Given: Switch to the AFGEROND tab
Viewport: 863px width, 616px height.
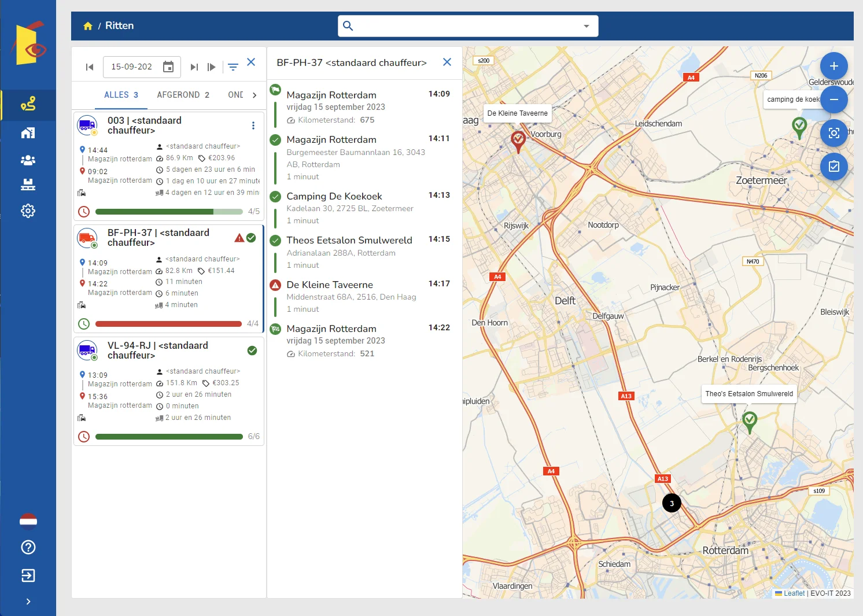Looking at the screenshot, I should pos(183,95).
